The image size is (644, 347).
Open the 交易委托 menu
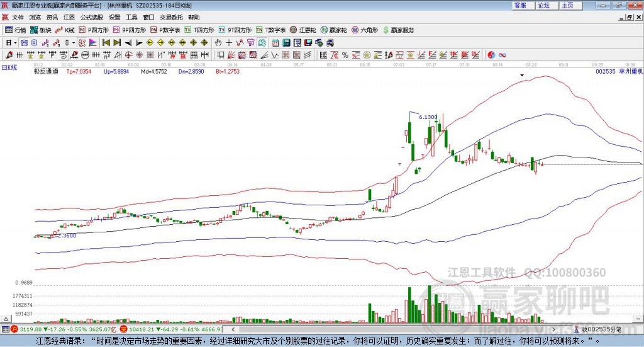click(171, 17)
